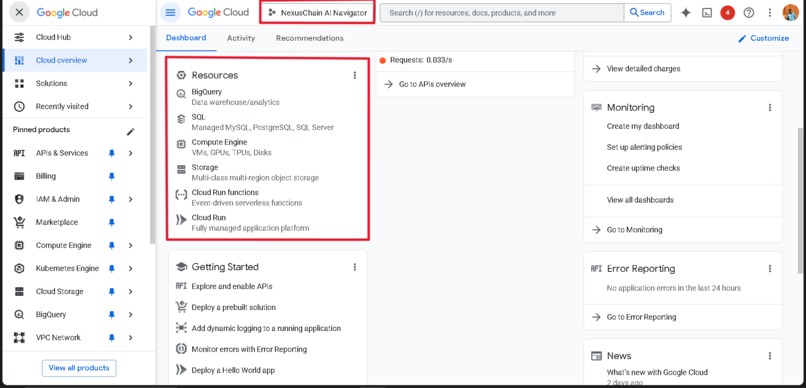Click Cloud Run functions icon
Viewport: 806px width, 388px height.
[181, 195]
